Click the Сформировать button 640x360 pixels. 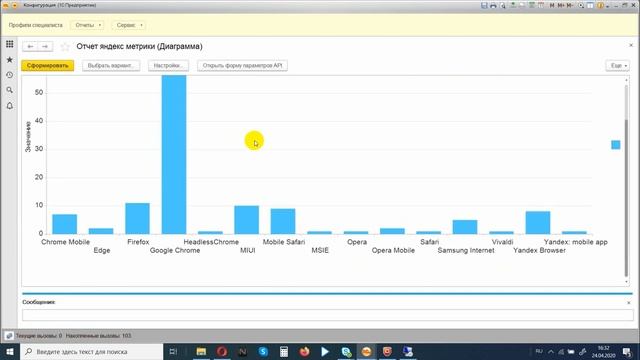(48, 66)
